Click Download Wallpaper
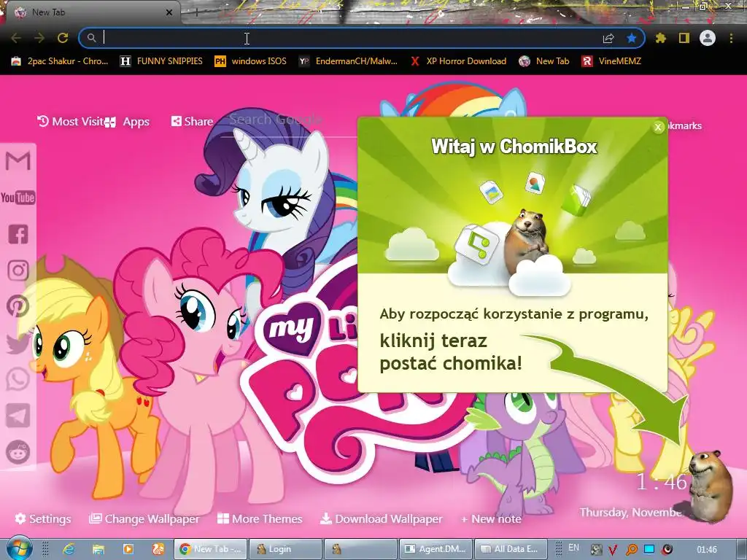 click(x=381, y=518)
